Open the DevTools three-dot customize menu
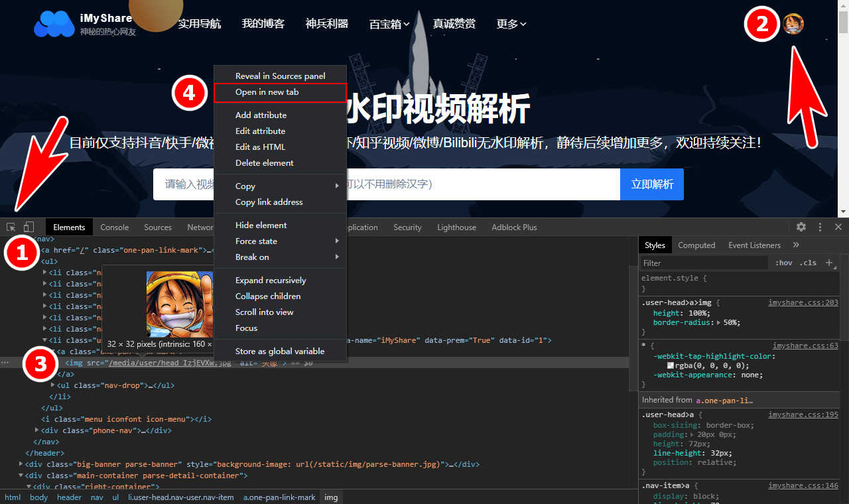 click(x=820, y=227)
